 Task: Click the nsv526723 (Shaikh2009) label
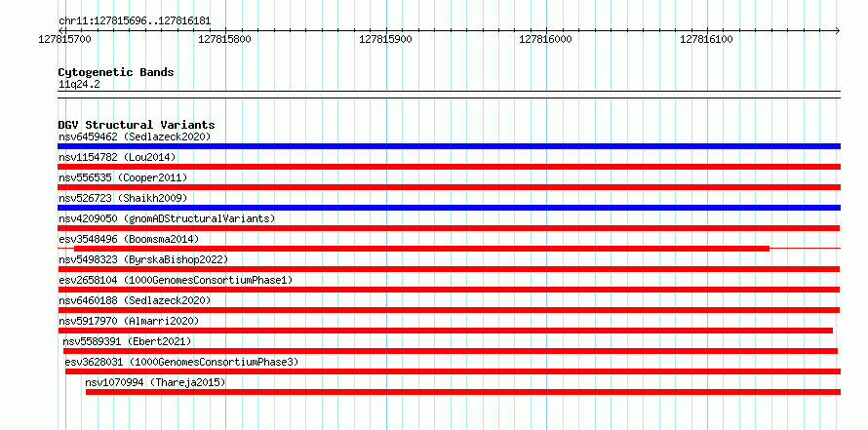123,198
